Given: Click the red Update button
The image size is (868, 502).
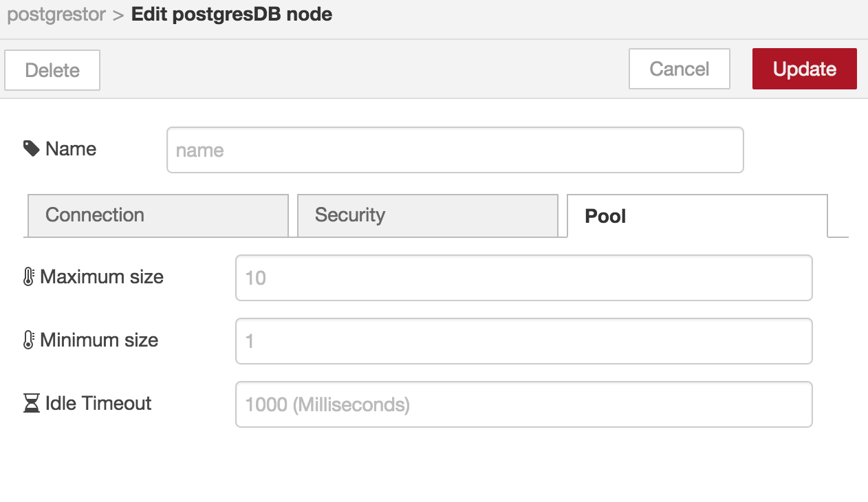Looking at the screenshot, I should pyautogui.click(x=804, y=69).
